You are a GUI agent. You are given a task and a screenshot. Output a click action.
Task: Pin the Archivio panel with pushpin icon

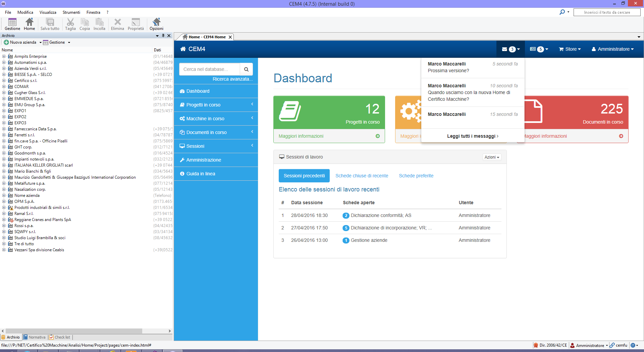[x=163, y=36]
